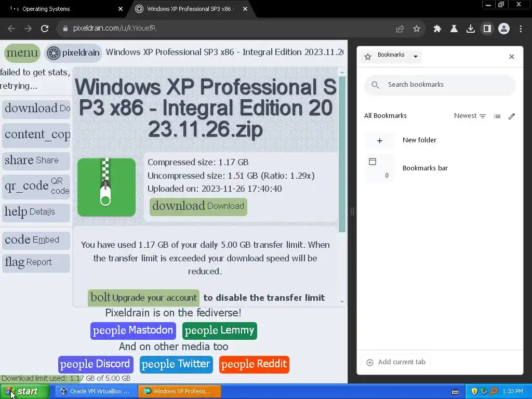Open the Windows XP start menu
532x399 pixels.
24,392
